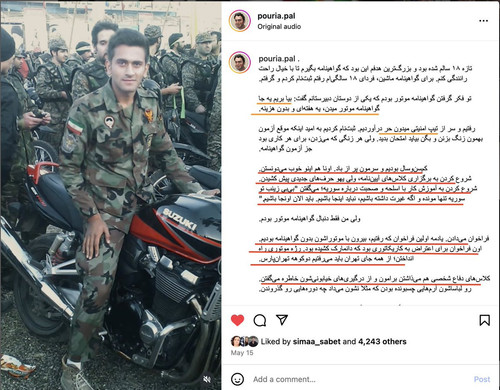Click small liker avatars beside Liked by
This screenshot has width=500, height=390.
click(x=244, y=341)
